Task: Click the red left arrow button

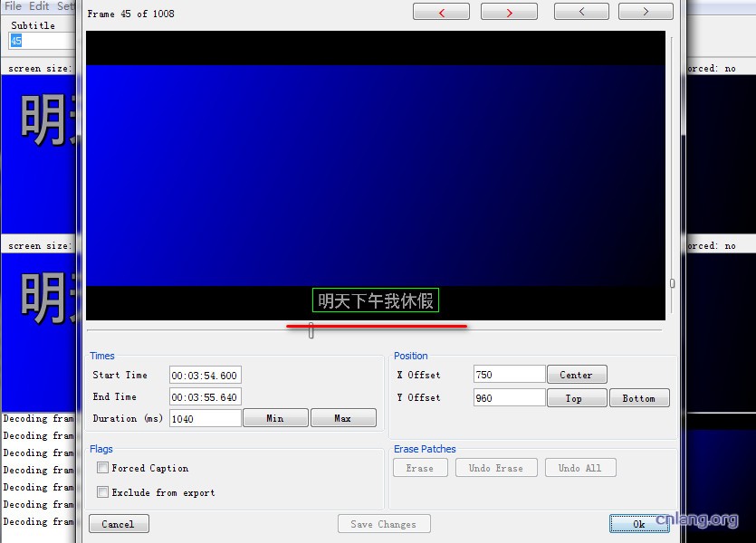Action: tap(441, 12)
